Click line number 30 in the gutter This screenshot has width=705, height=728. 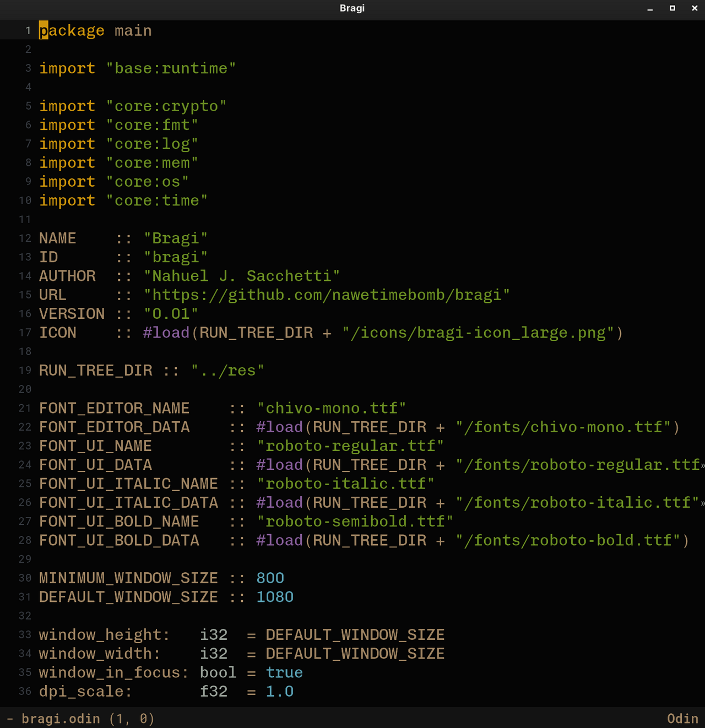pyautogui.click(x=25, y=578)
